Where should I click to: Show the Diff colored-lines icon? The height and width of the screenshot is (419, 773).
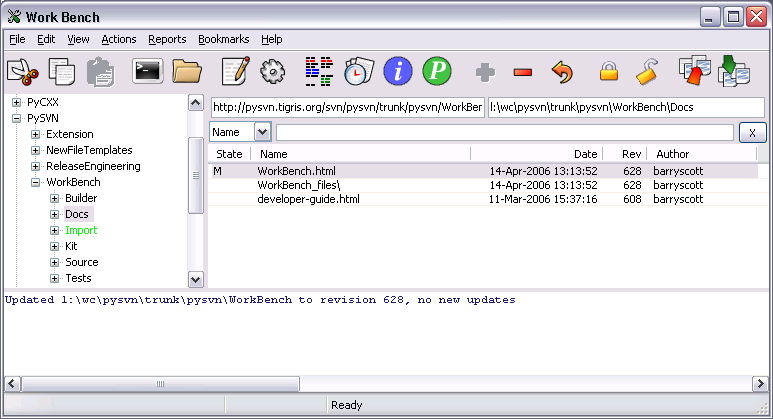(319, 72)
